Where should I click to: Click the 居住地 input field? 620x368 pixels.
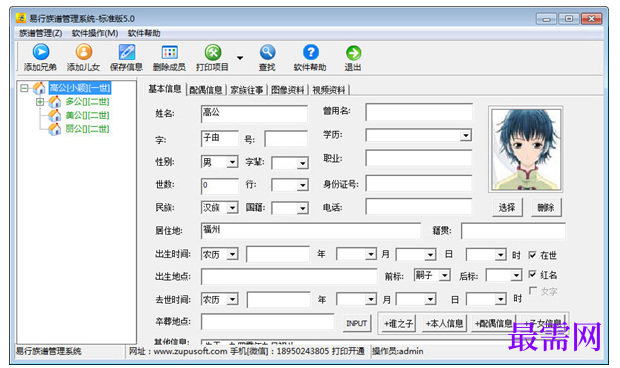click(311, 230)
